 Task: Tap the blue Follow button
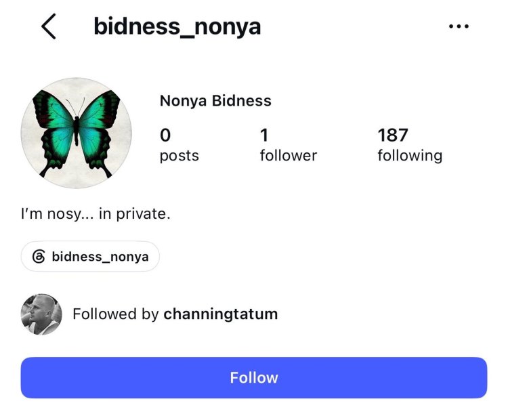click(254, 377)
